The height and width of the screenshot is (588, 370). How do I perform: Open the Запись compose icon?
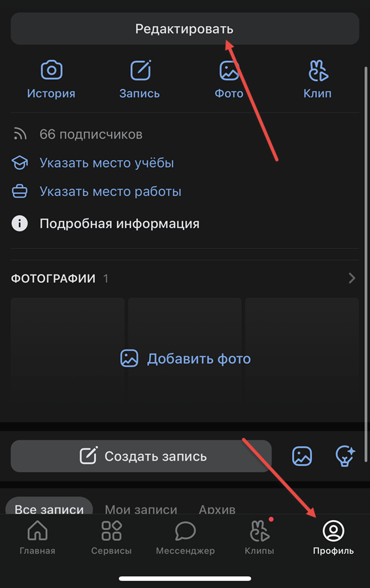tap(141, 70)
